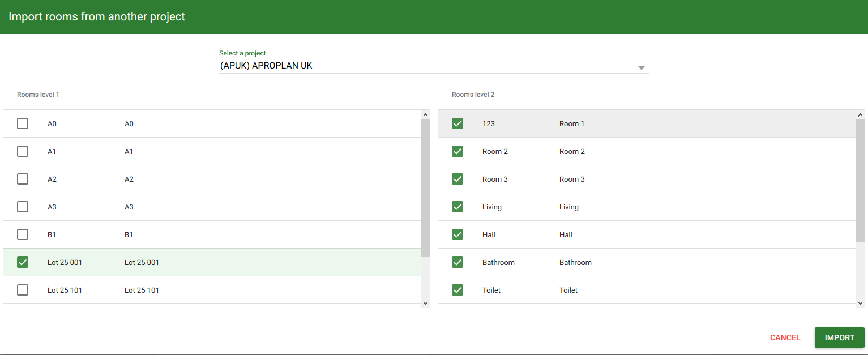
Task: Deselect the Hall checkbox
Action: pyautogui.click(x=457, y=234)
